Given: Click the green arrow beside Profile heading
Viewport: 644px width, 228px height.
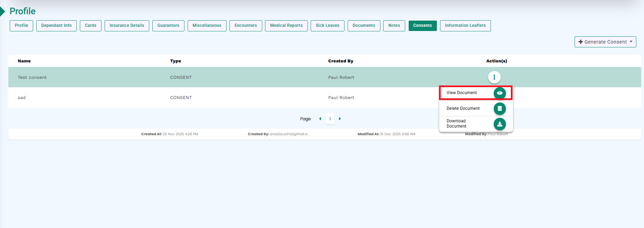Looking at the screenshot, I should click(2, 12).
